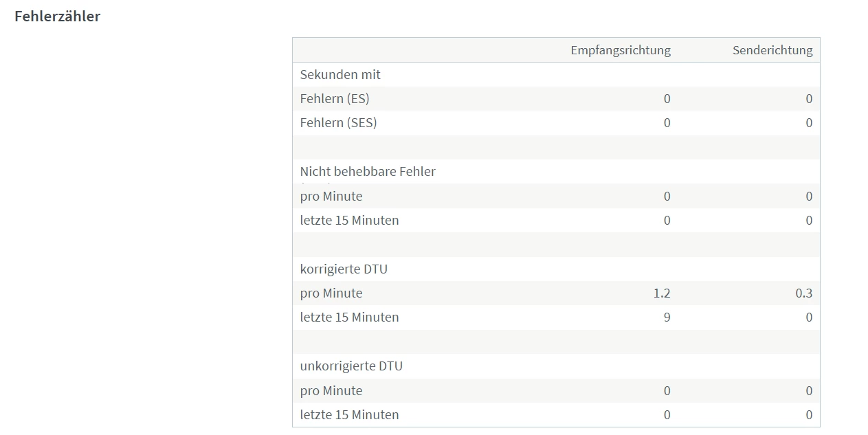Viewport: 868px width, 435px height.
Task: Click the 'korrigierte DTU' group label
Action: (344, 269)
